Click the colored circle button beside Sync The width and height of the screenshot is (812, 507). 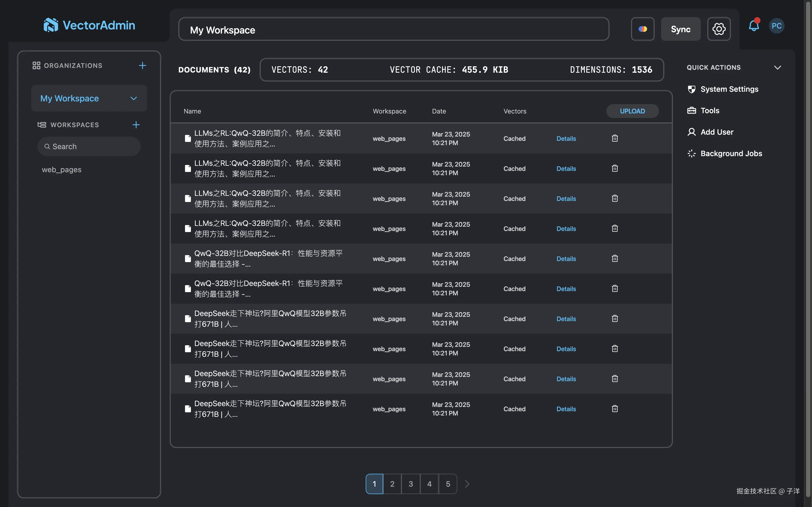pyautogui.click(x=643, y=29)
